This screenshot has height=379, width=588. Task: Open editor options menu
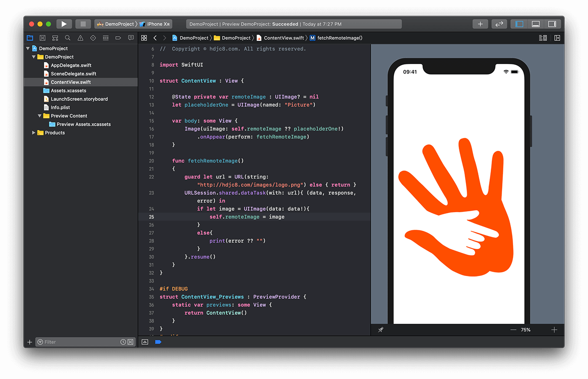(543, 38)
